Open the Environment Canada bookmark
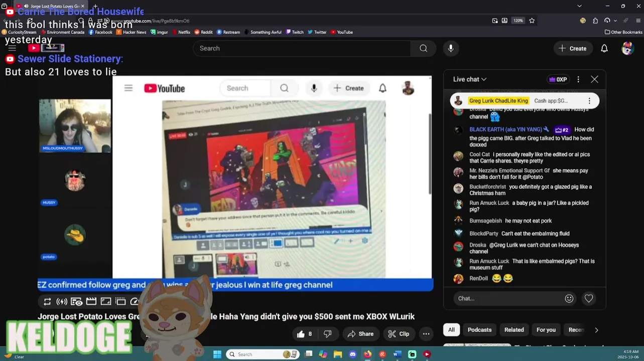This screenshot has height=361, width=644. 62,32
